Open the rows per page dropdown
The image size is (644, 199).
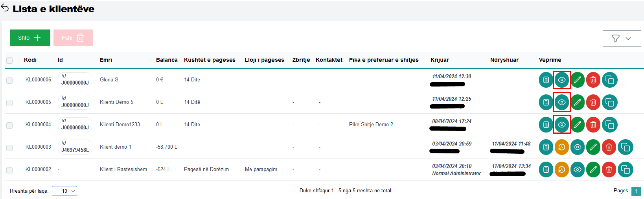coord(64,191)
